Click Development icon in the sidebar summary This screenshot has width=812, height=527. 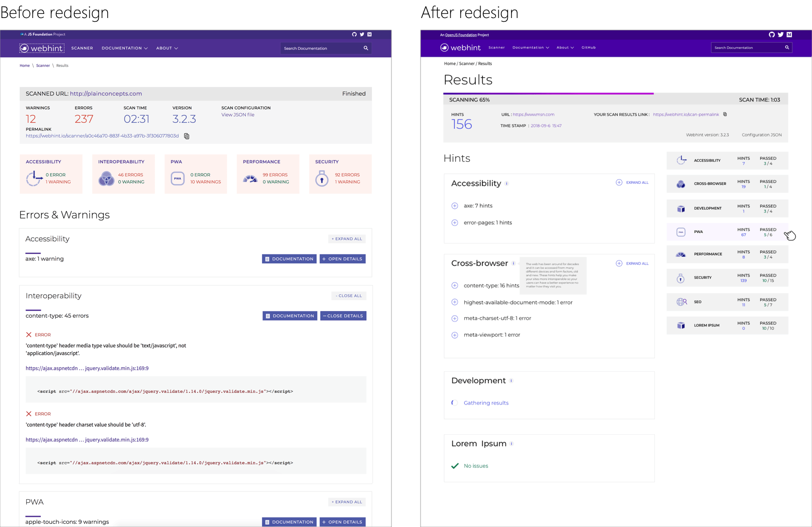(681, 208)
